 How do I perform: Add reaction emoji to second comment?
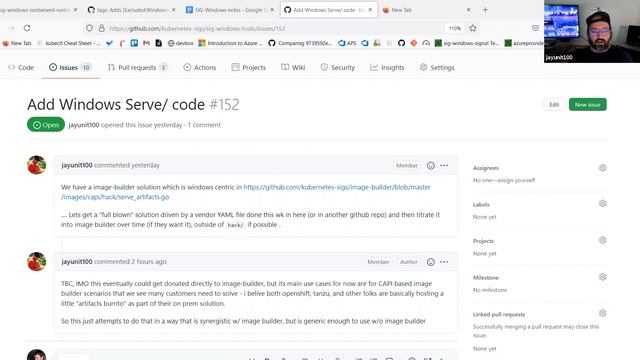coord(431,262)
